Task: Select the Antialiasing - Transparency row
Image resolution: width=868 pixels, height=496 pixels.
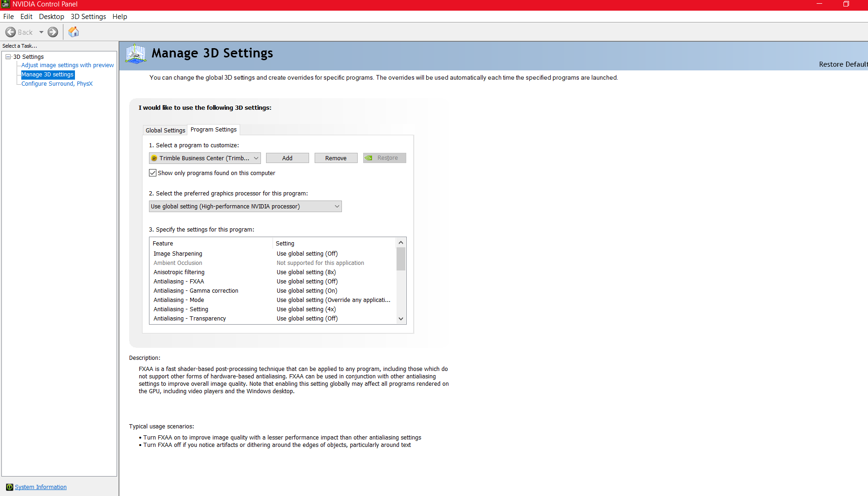Action: 273,319
